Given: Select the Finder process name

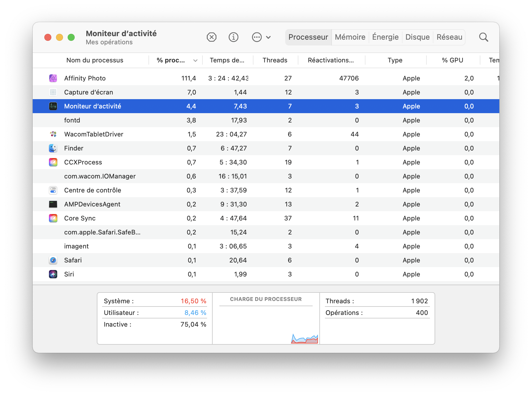Looking at the screenshot, I should click(x=73, y=148).
